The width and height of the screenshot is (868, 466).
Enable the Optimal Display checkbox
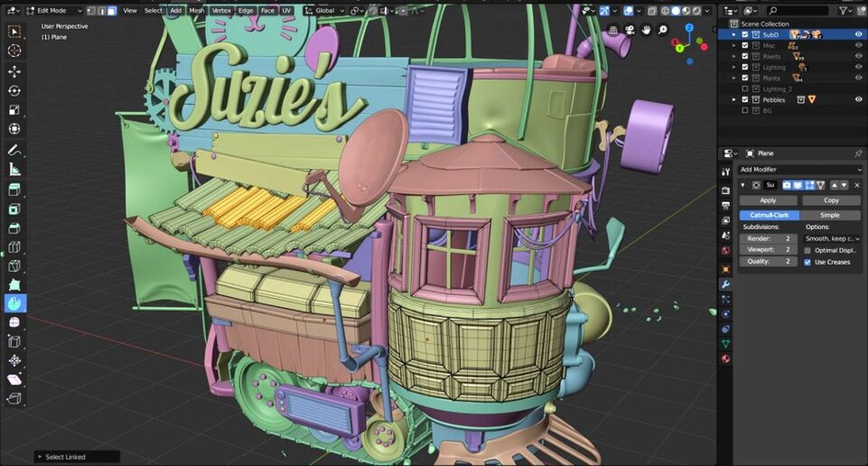coord(807,251)
